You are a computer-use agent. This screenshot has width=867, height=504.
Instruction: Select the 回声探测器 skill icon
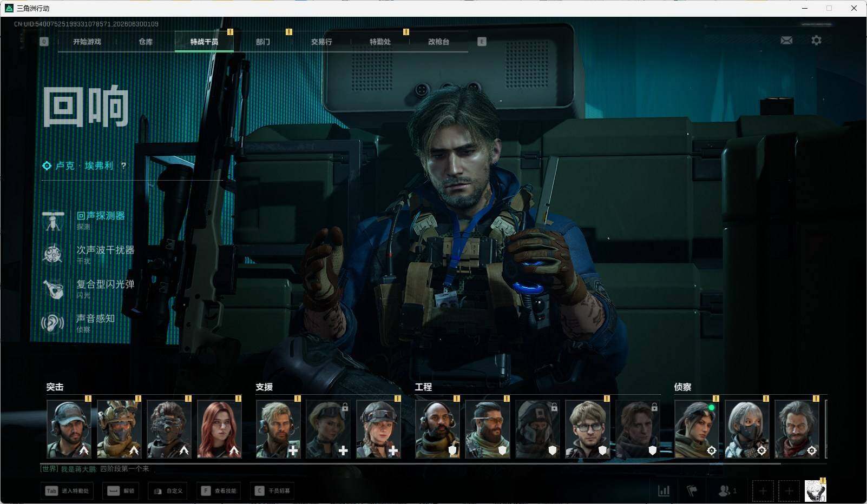pyautogui.click(x=53, y=220)
